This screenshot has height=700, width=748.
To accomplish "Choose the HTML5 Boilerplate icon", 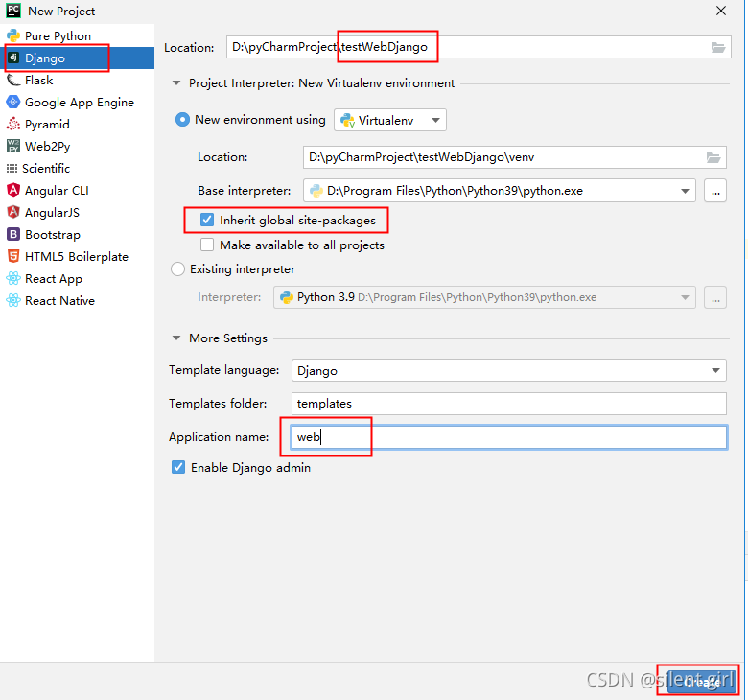I will 12,256.
